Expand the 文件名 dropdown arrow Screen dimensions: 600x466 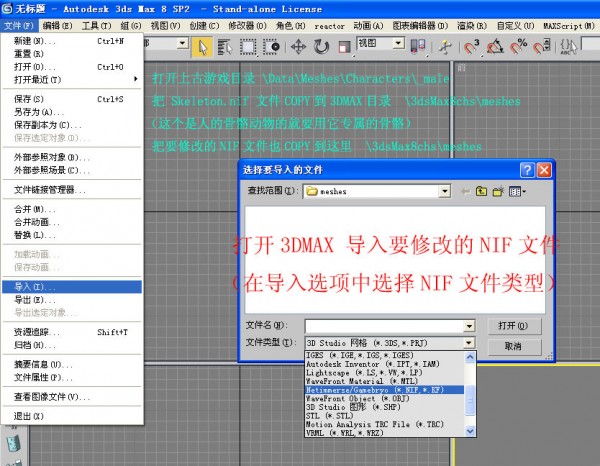[469, 326]
